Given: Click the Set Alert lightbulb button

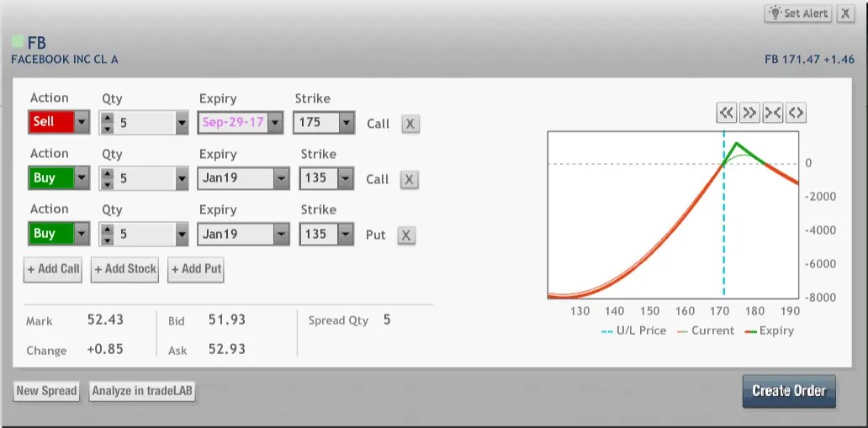Looking at the screenshot, I should click(x=799, y=13).
